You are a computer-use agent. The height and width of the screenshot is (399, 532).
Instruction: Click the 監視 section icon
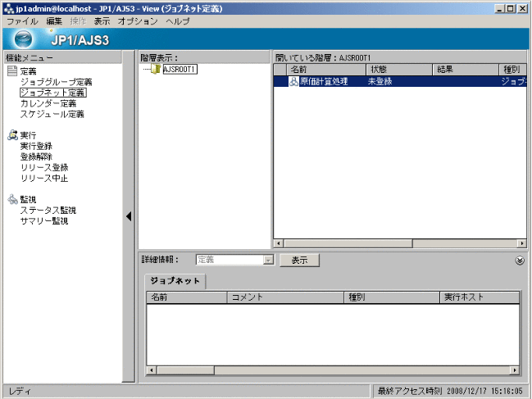point(12,199)
